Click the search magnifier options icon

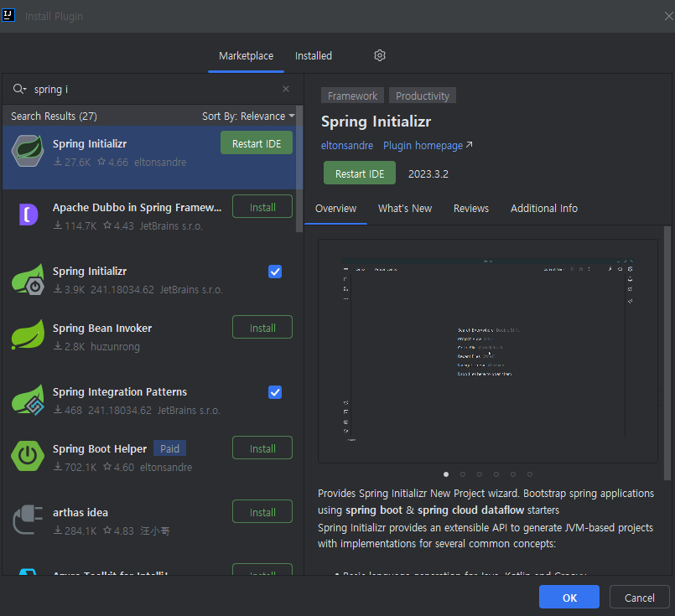19,89
